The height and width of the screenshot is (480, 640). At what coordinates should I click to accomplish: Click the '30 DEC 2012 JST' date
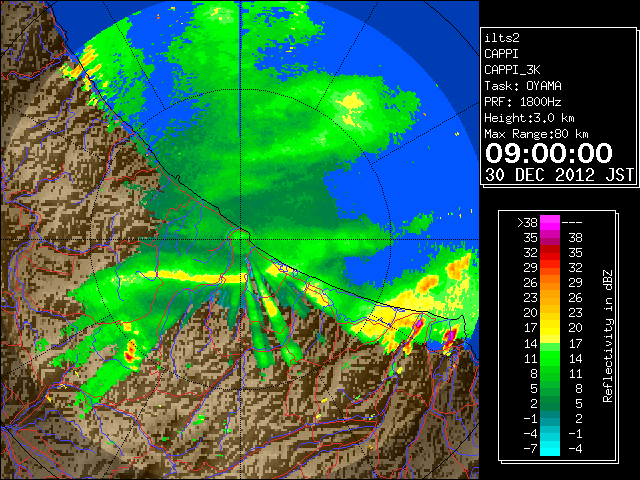tap(560, 175)
